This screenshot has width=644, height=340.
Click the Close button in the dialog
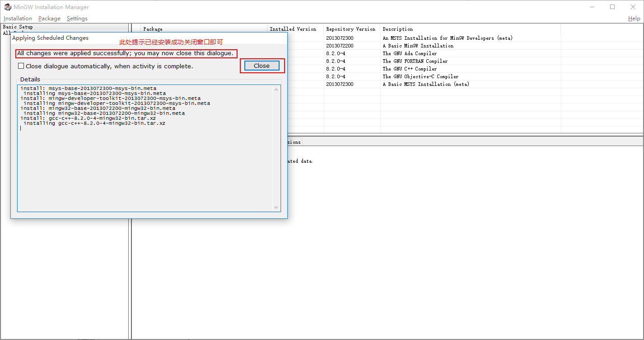click(262, 66)
